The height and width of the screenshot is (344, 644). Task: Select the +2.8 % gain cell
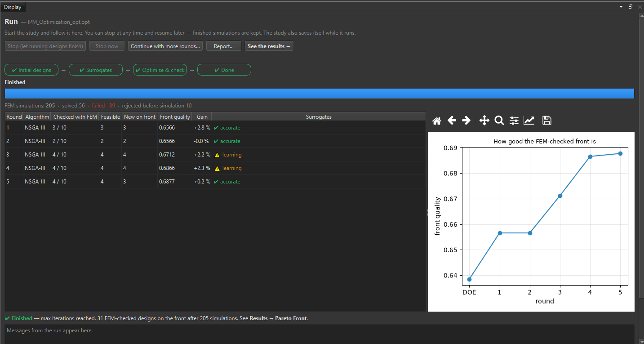pos(202,128)
